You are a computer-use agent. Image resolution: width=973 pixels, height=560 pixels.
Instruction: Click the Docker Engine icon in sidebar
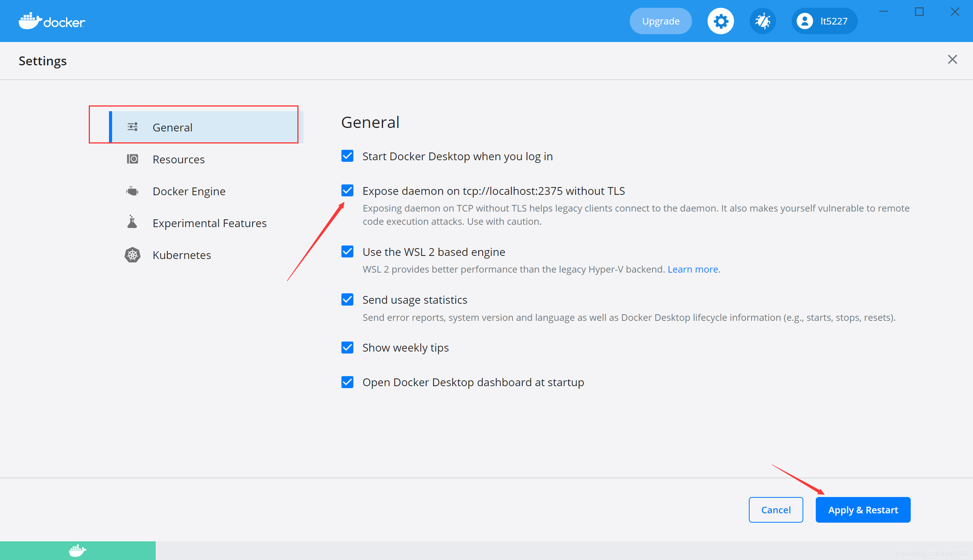coord(132,191)
